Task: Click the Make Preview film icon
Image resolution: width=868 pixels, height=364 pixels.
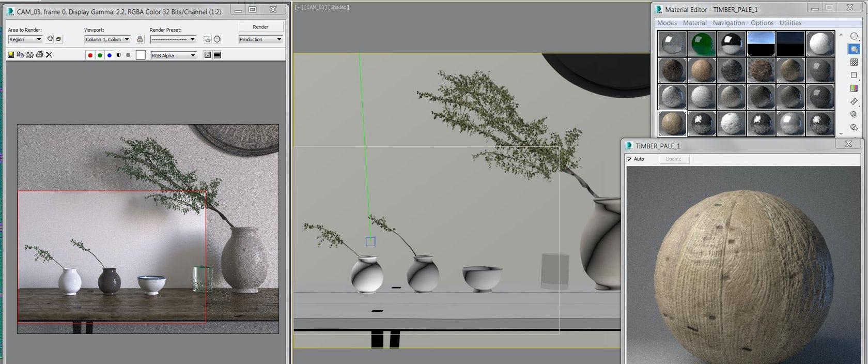Action: [x=854, y=101]
